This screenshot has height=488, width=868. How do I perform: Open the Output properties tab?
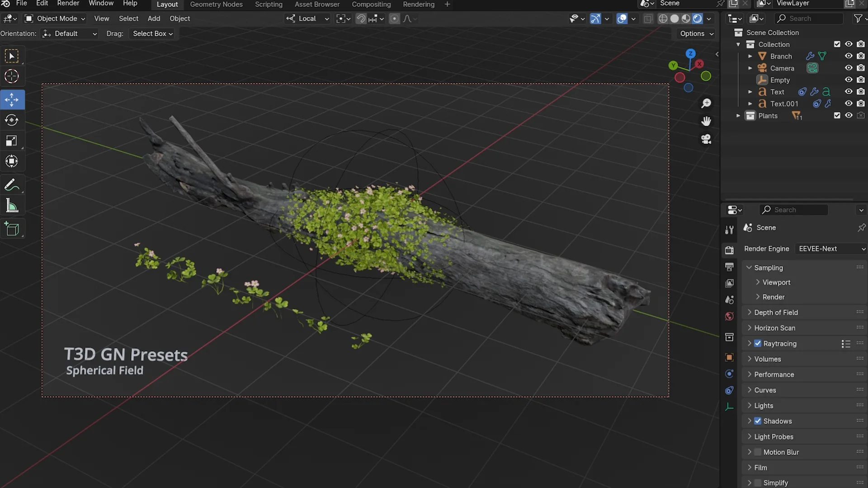click(x=729, y=267)
